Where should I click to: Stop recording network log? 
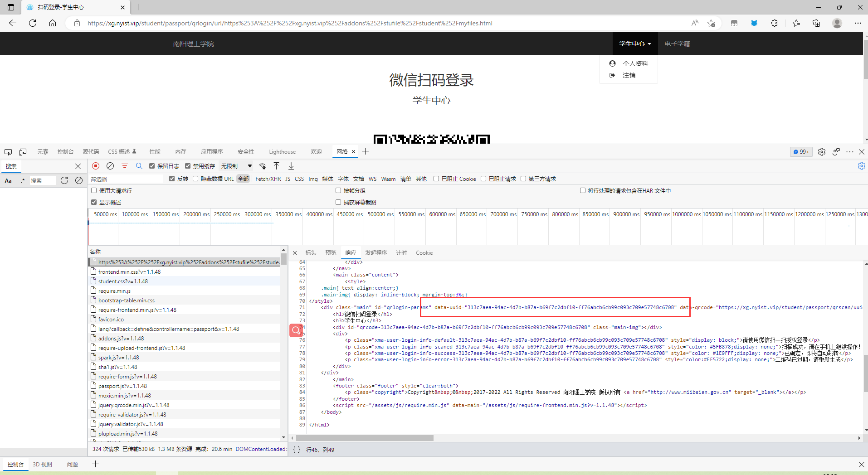coord(95,166)
